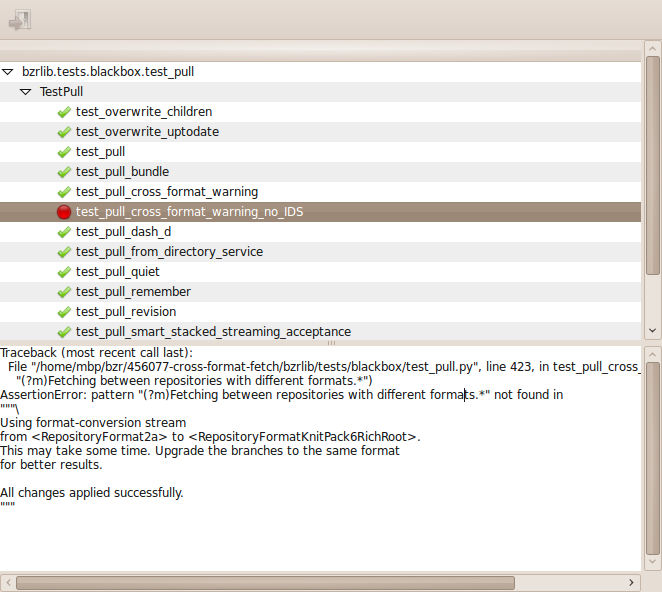This screenshot has width=662, height=592.
Task: Click the traceback pane vertical scrollbar thumb
Action: tap(652, 458)
